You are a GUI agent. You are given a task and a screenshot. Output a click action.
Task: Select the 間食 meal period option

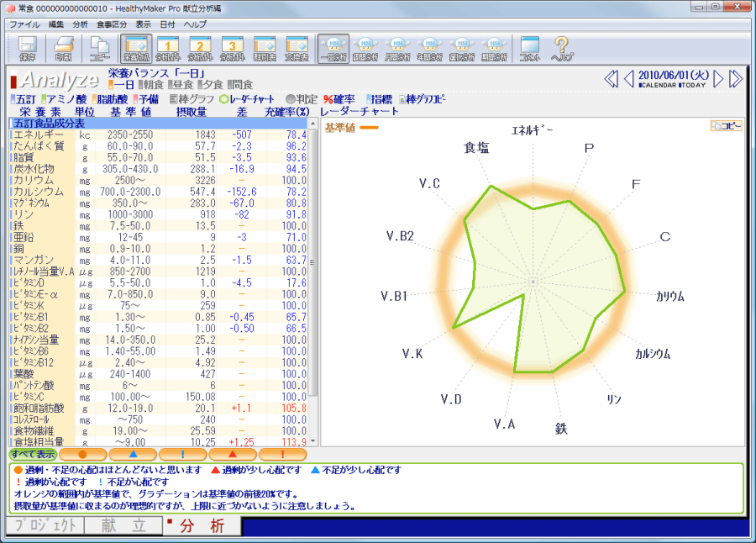coord(240,85)
